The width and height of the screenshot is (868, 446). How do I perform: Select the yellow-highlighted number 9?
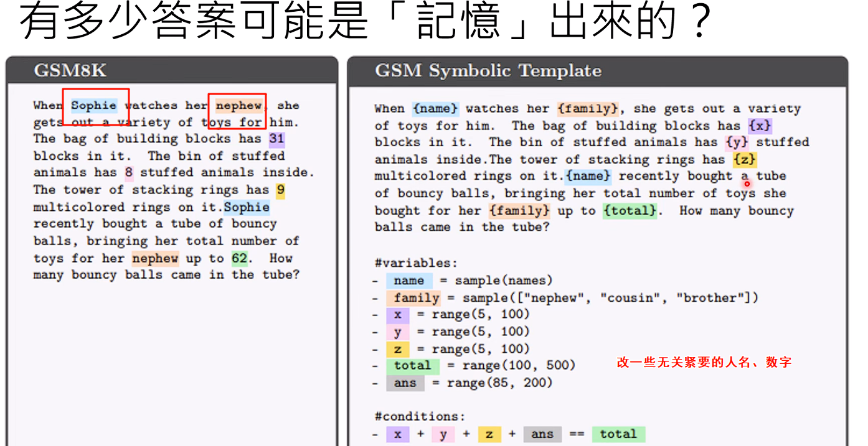tap(281, 190)
